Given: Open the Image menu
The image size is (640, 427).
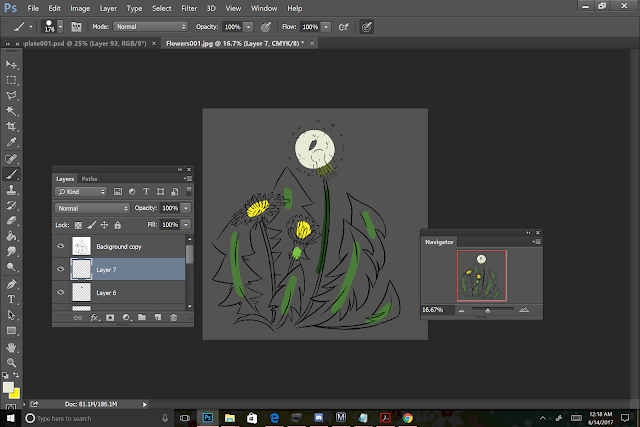Looking at the screenshot, I should coord(80,8).
